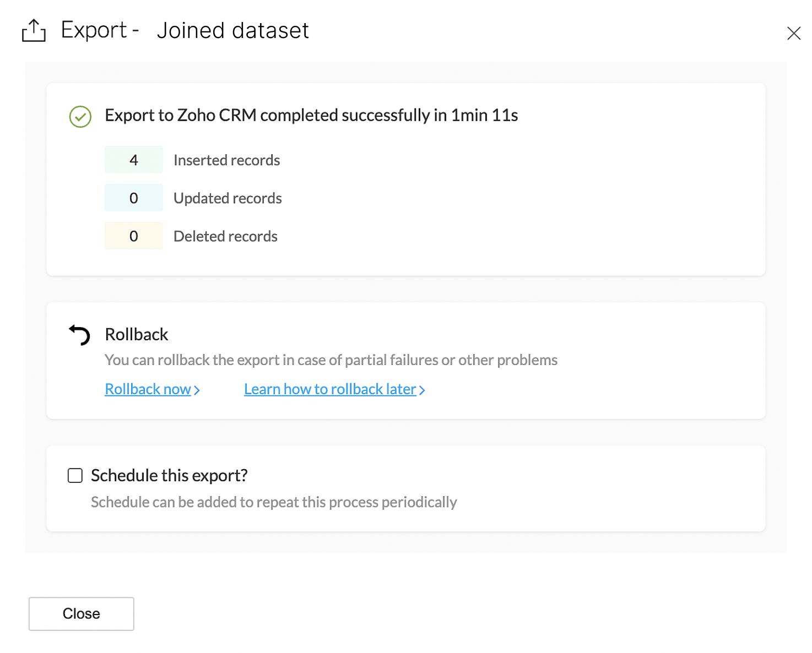Image resolution: width=812 pixels, height=653 pixels.
Task: Click the Rollback undo arrow icon
Action: [80, 335]
